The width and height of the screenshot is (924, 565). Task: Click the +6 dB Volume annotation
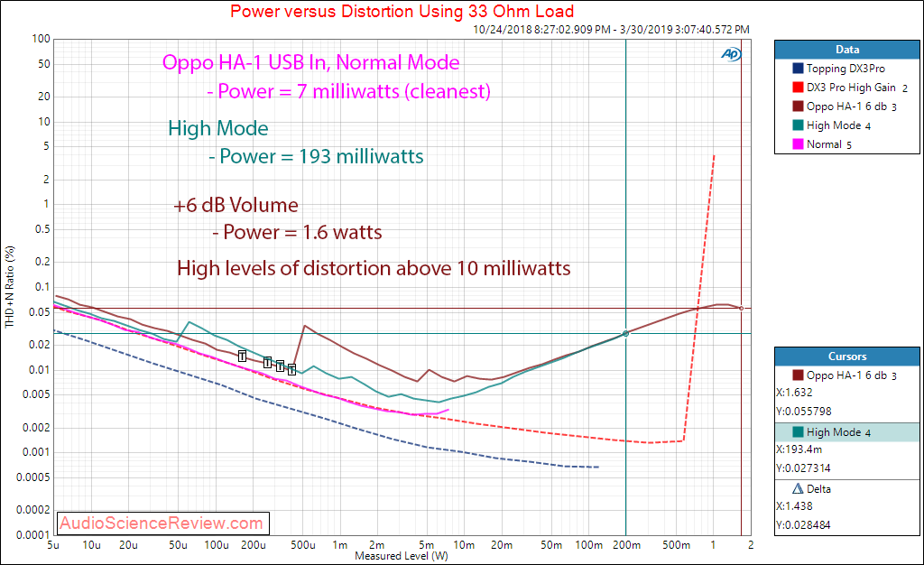[236, 205]
